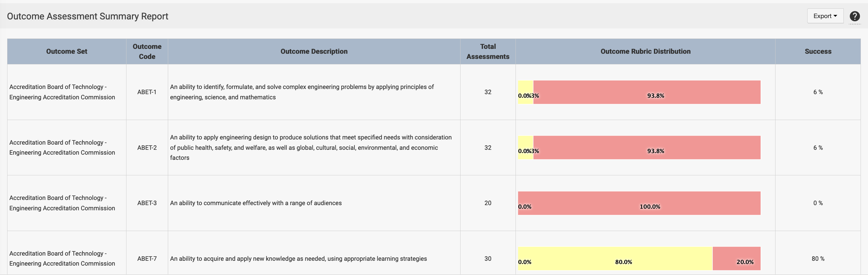Screen dimensions: 868x275
Task: Click the Total Assessments column header
Action: (x=488, y=51)
